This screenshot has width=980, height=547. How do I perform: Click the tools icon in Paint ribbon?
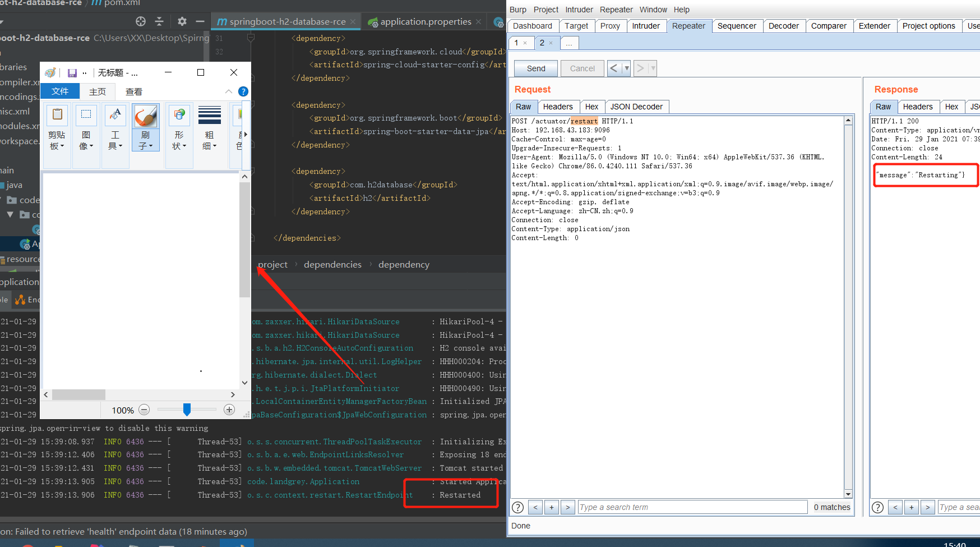tap(115, 114)
